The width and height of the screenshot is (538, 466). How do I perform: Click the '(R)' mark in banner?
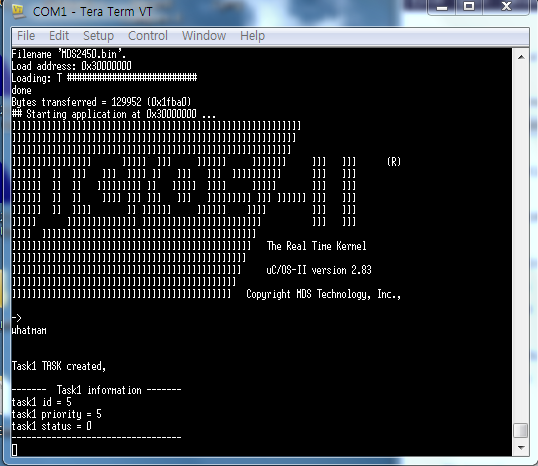click(394, 162)
